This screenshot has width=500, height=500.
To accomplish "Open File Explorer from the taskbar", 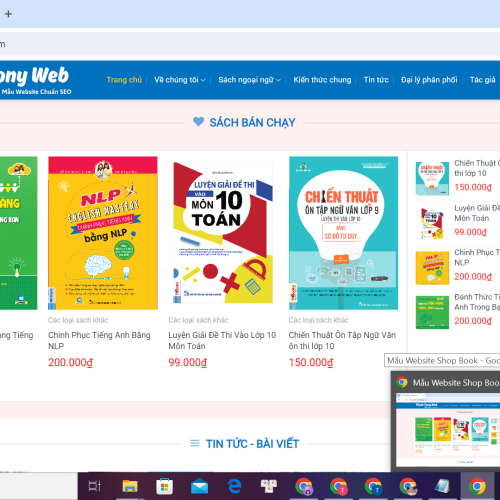I will [x=130, y=486].
